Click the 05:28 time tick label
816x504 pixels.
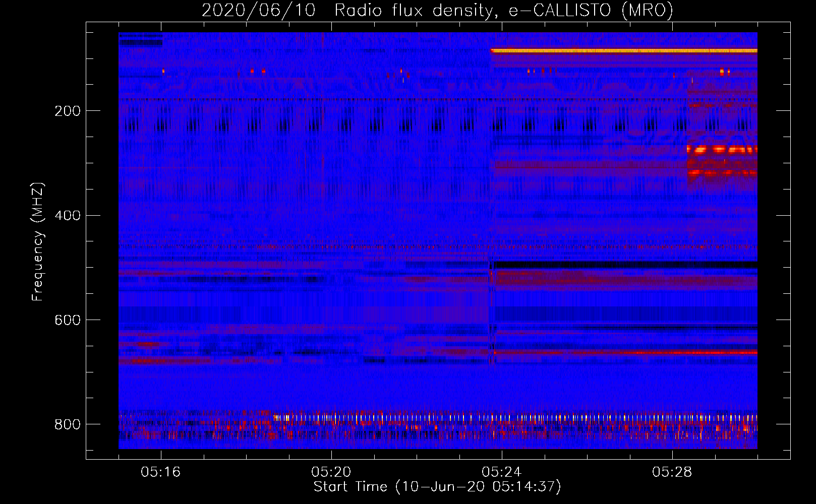pos(672,472)
